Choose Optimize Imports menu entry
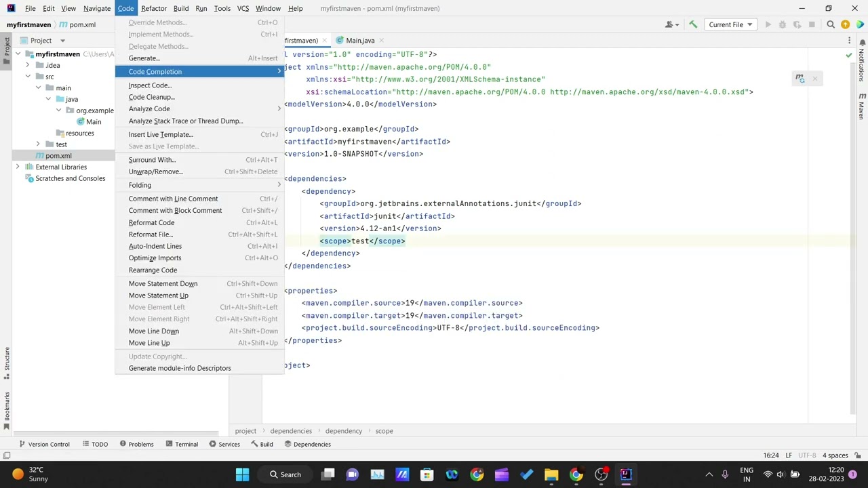Viewport: 868px width, 488px height. click(x=199, y=258)
